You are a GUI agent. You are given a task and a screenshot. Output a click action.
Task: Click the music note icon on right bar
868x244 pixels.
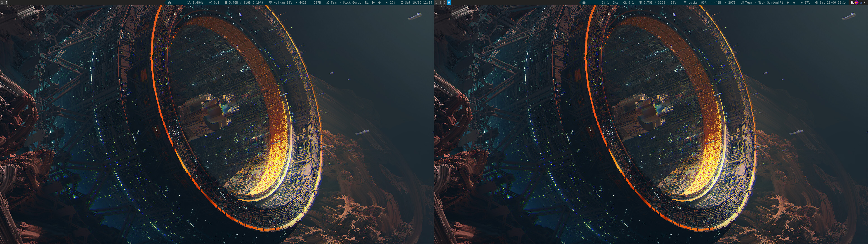(742, 3)
